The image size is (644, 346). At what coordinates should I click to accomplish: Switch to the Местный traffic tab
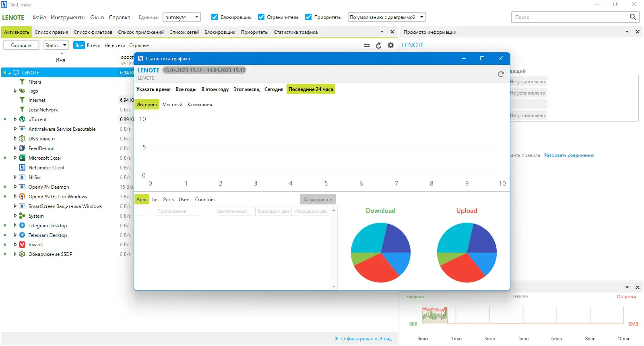[x=172, y=105]
